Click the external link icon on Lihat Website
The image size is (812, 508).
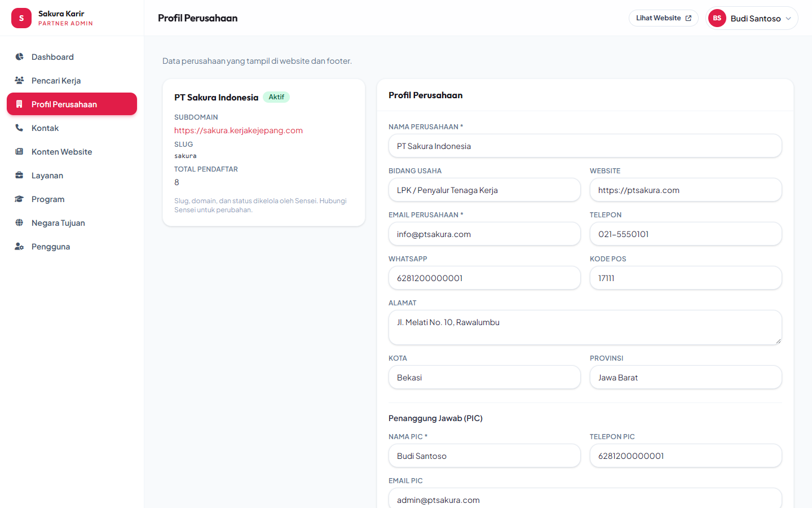point(689,18)
